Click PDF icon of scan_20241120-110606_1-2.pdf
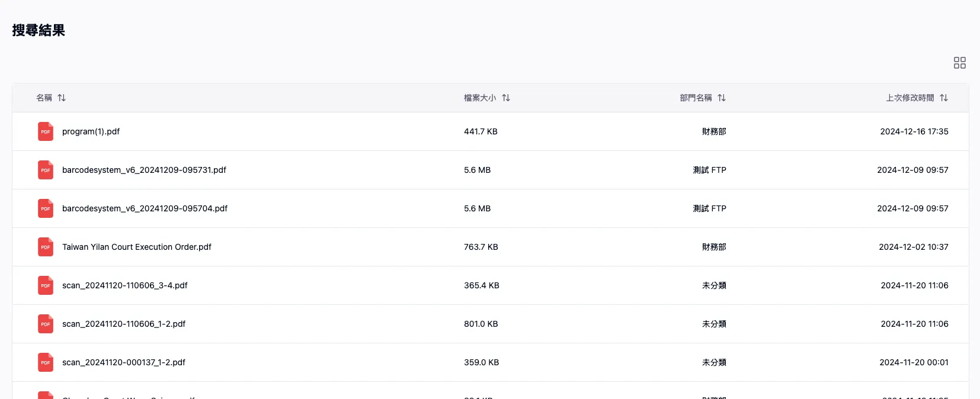 tap(46, 324)
